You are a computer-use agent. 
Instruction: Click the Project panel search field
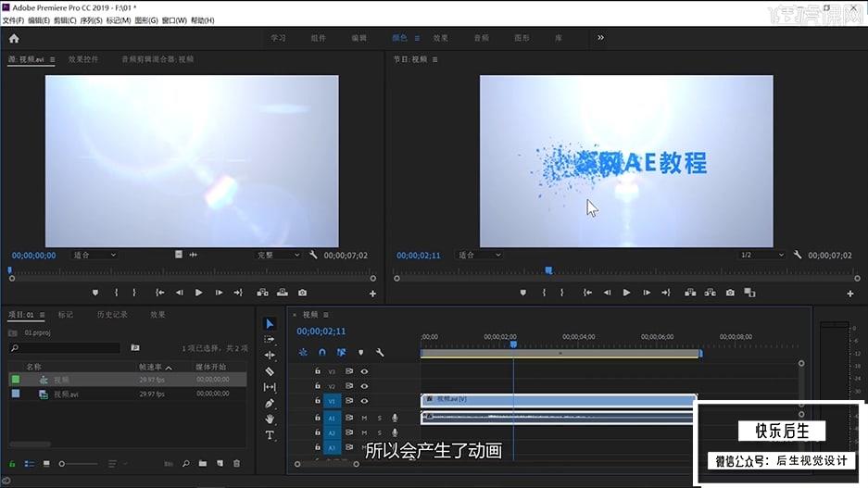click(64, 348)
